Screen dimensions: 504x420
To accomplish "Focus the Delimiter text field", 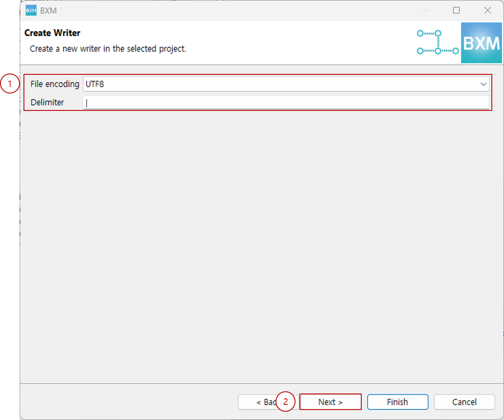I will coord(286,103).
